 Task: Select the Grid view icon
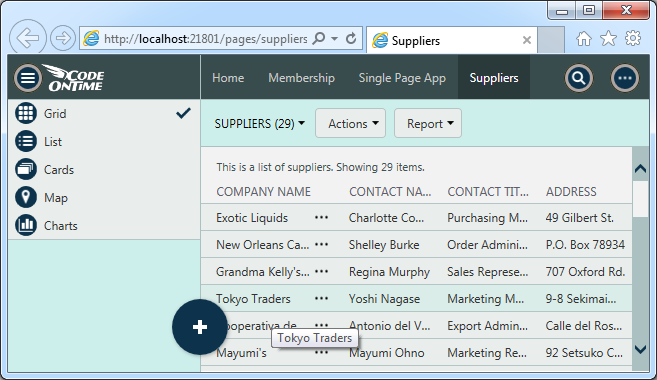(x=26, y=114)
